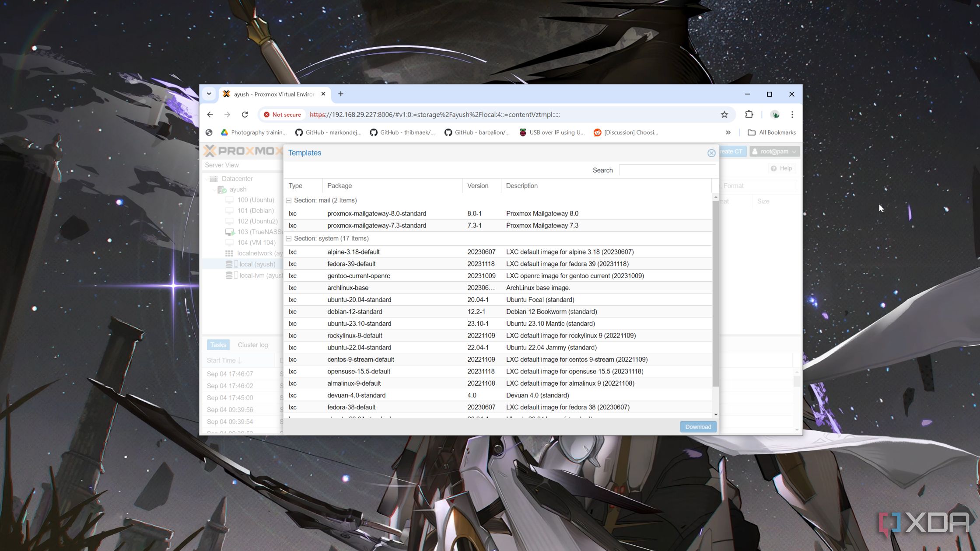This screenshot has height=551, width=980.
Task: Select VM 100 (Ubuntu) in the tree
Action: tap(255, 200)
